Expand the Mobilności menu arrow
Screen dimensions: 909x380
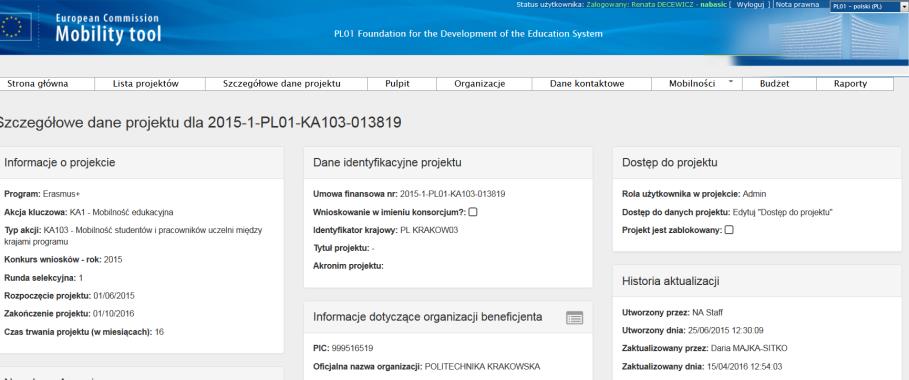click(x=730, y=82)
